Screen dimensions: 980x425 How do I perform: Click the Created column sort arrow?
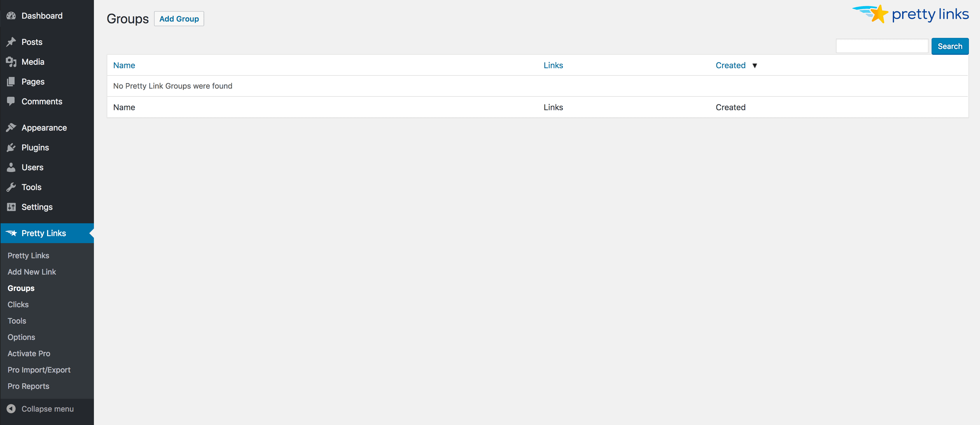pos(754,66)
